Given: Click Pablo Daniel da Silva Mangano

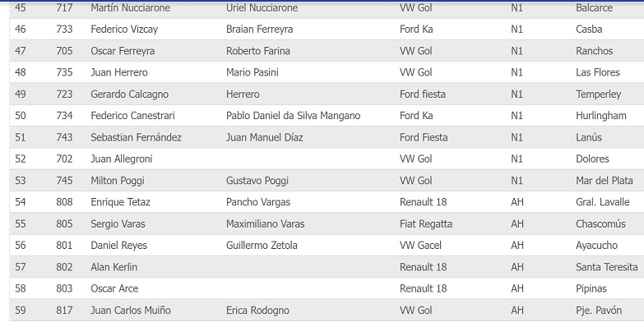Looking at the screenshot, I should (x=294, y=116).
